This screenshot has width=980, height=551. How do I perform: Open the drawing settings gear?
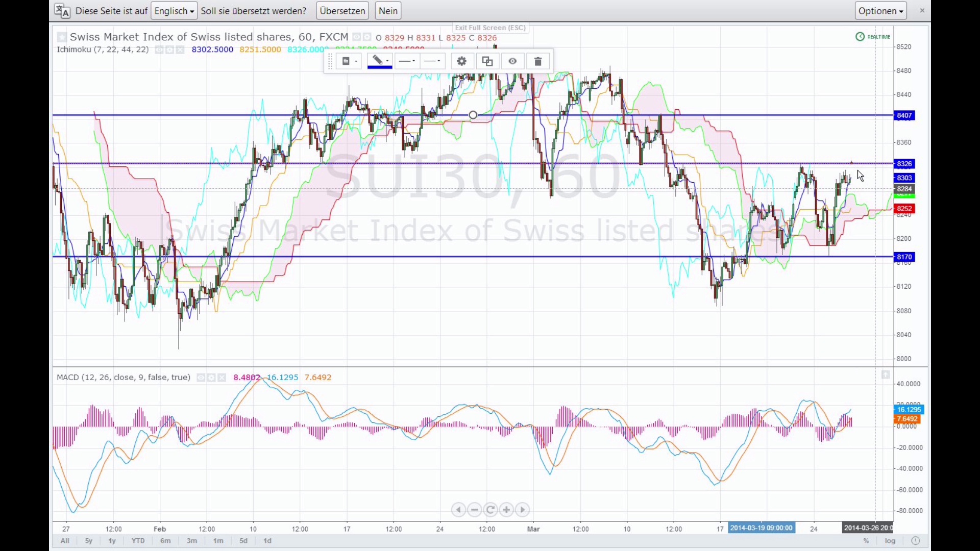(462, 61)
